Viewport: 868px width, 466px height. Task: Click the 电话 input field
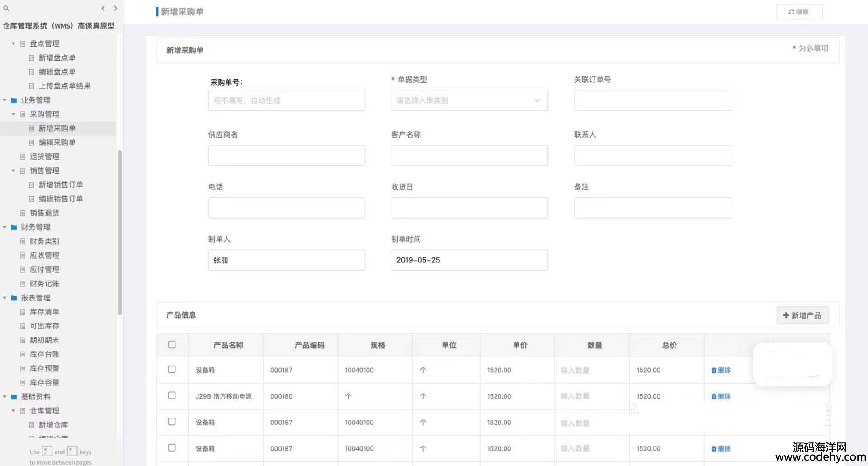point(287,208)
